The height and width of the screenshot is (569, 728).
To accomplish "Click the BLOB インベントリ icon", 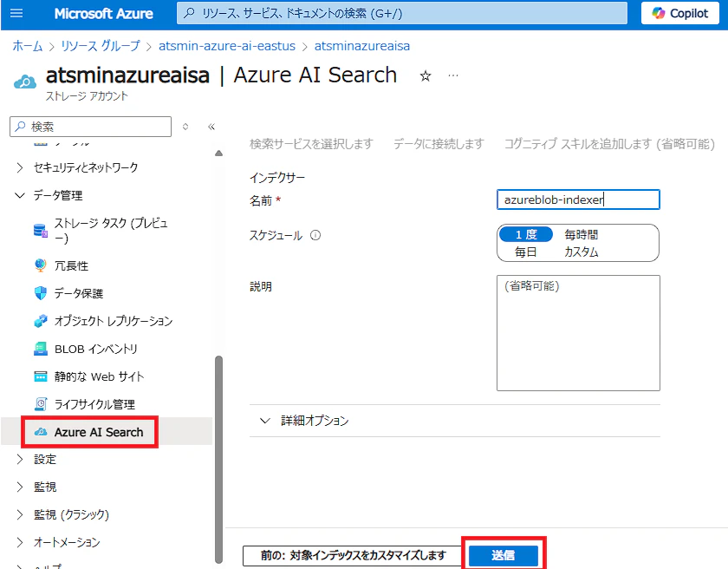I will [41, 349].
